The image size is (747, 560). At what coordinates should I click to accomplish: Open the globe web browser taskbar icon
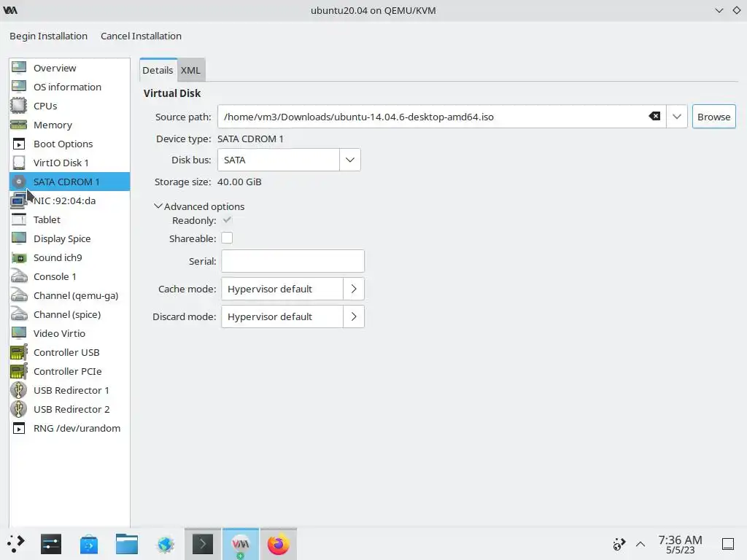[165, 544]
